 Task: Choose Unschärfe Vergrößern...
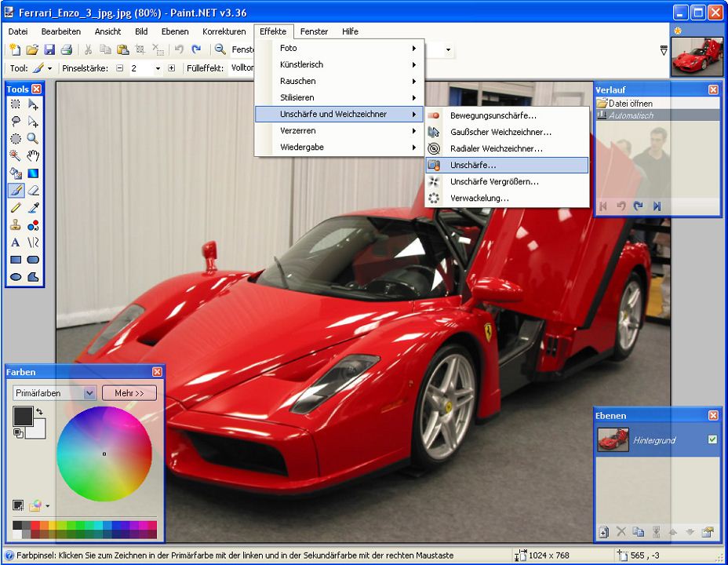click(507, 181)
